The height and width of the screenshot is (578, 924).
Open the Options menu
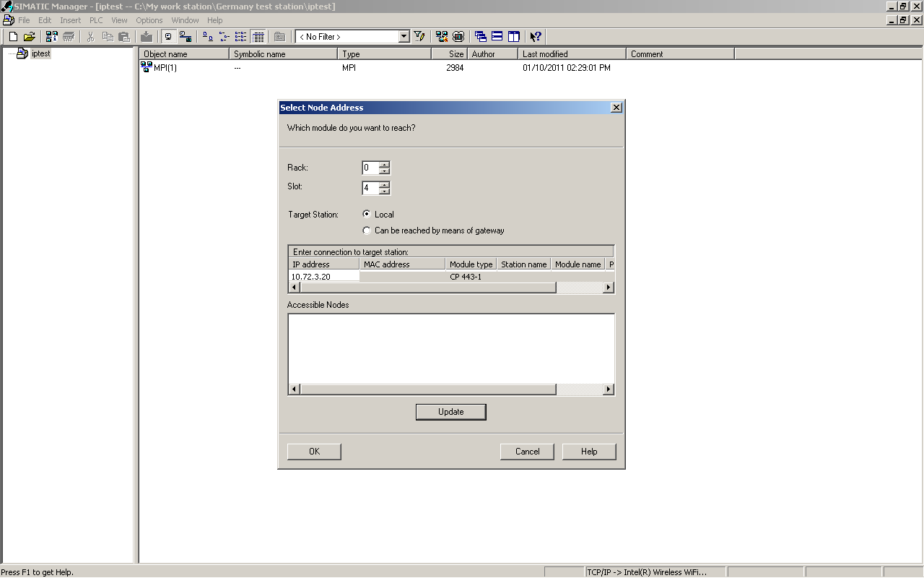pos(149,20)
